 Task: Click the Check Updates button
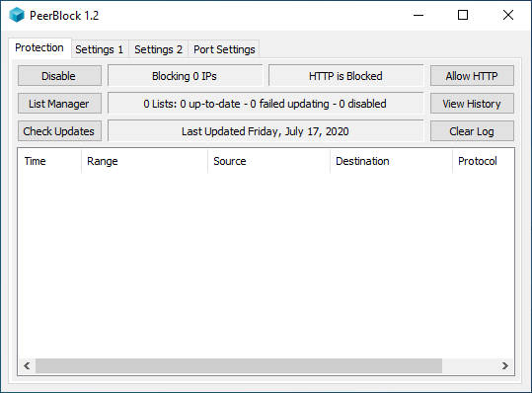59,131
